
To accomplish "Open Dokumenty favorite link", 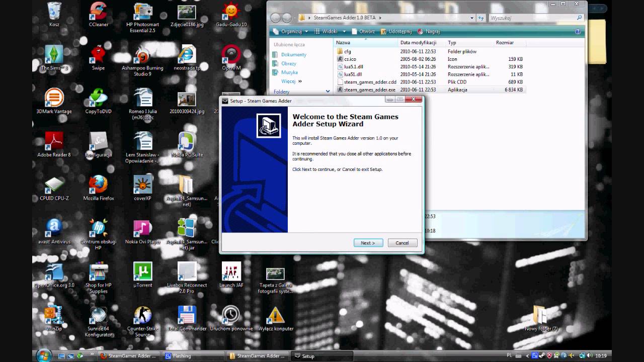I will point(294,54).
